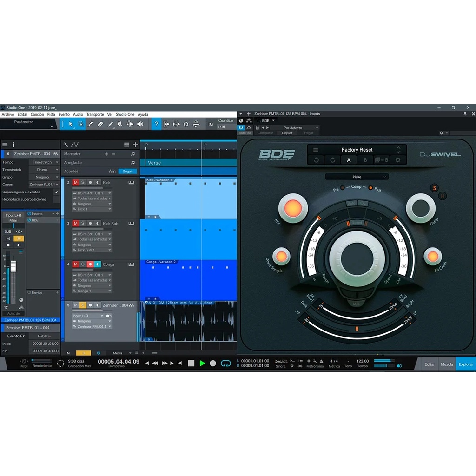The height and width of the screenshot is (476, 476).
Task: Open the Transporte menu
Action: (95, 114)
